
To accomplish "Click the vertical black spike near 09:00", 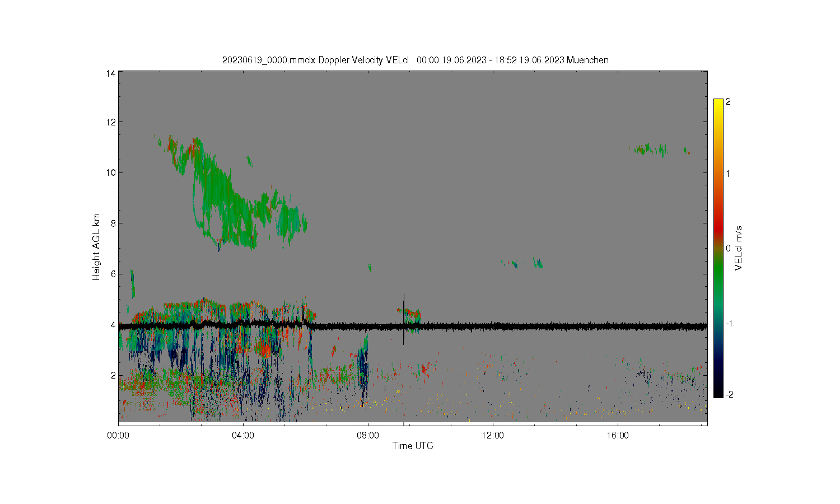I will point(404,319).
